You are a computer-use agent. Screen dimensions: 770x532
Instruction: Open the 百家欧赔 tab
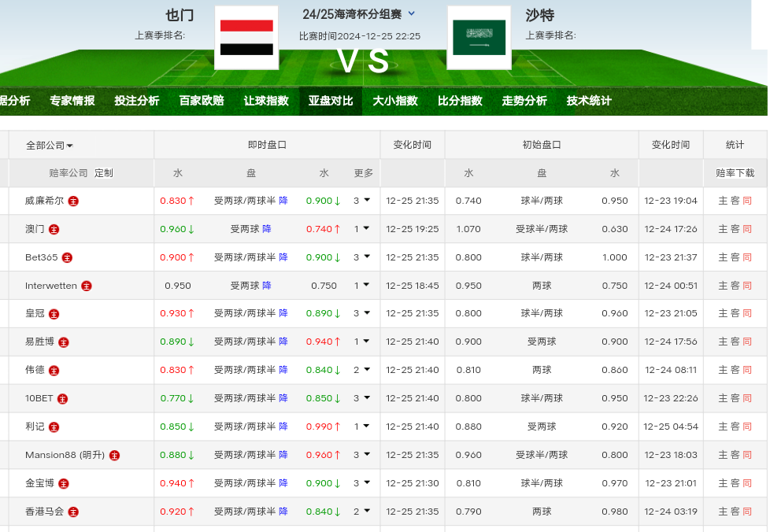[202, 101]
